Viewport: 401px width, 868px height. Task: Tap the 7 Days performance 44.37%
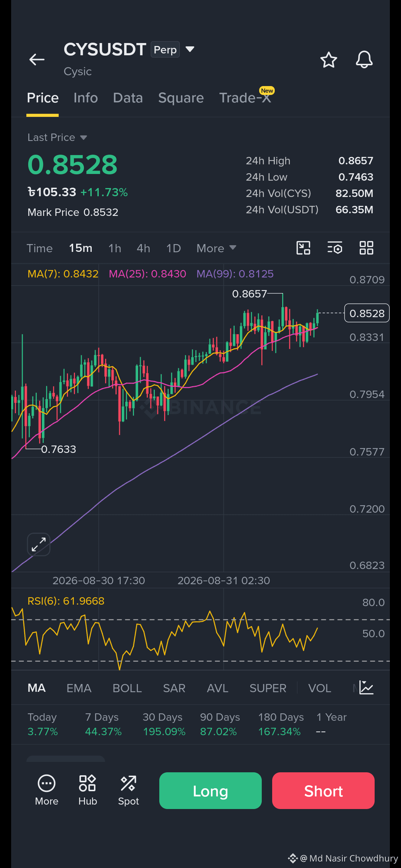(103, 731)
